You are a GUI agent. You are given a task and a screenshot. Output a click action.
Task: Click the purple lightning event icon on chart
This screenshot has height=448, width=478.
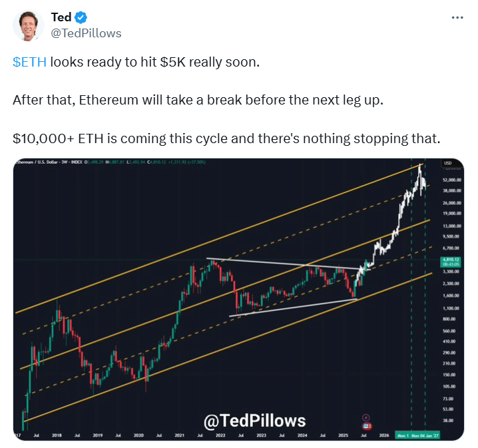[365, 417]
